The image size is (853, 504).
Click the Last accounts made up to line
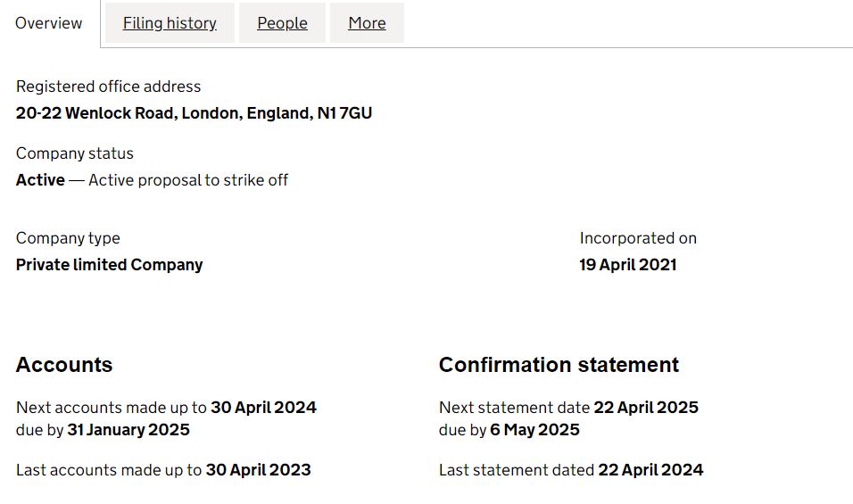click(x=163, y=470)
